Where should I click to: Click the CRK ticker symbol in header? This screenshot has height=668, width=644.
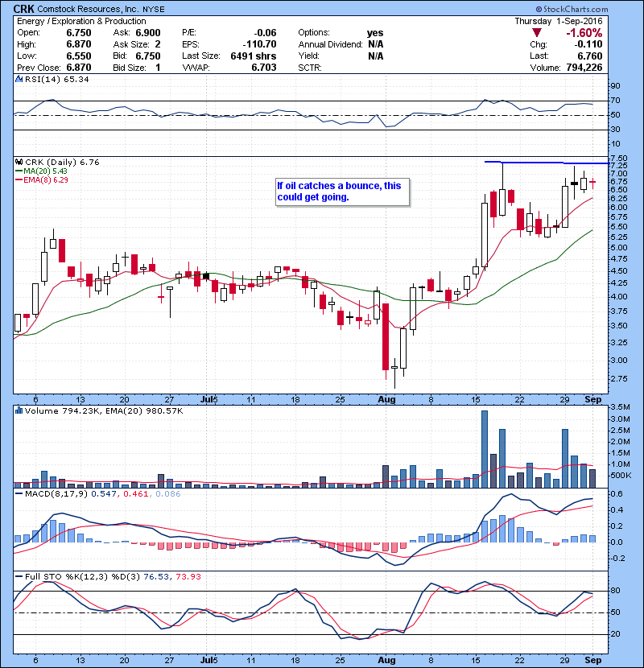(23, 9)
